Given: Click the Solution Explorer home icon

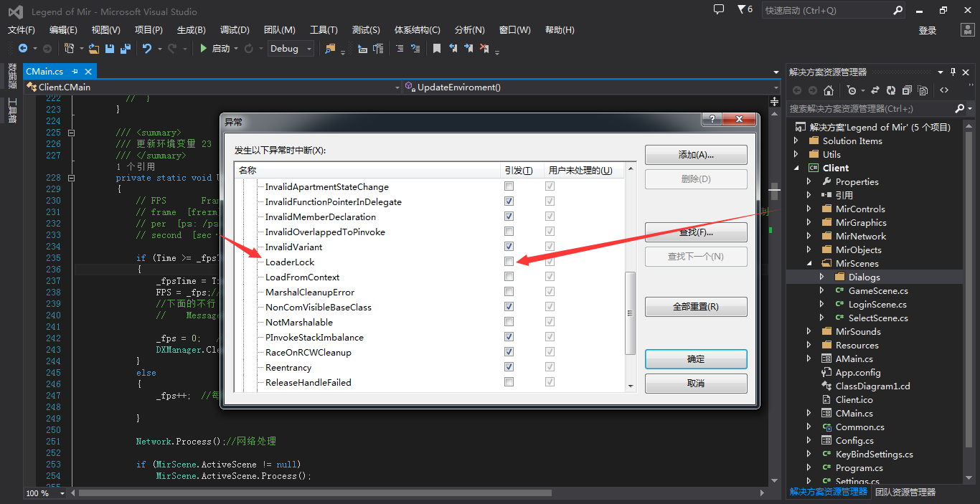Looking at the screenshot, I should (x=829, y=90).
